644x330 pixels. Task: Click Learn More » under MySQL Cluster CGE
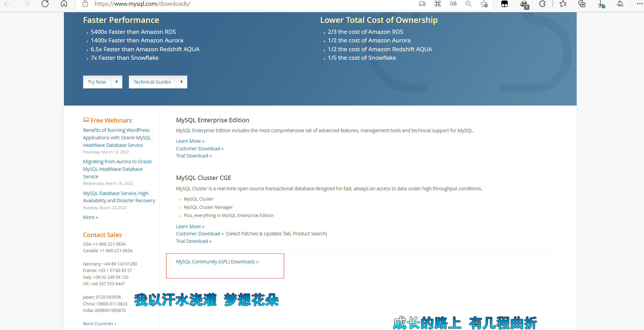point(190,226)
